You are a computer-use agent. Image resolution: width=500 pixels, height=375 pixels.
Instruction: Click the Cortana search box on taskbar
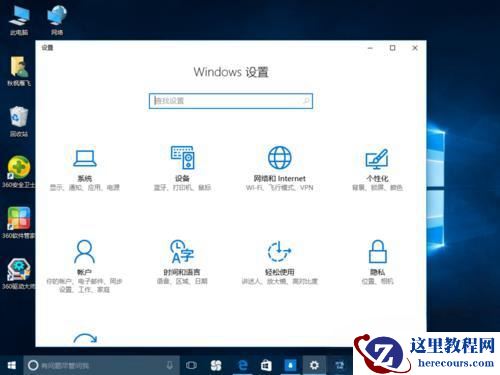[101, 365]
